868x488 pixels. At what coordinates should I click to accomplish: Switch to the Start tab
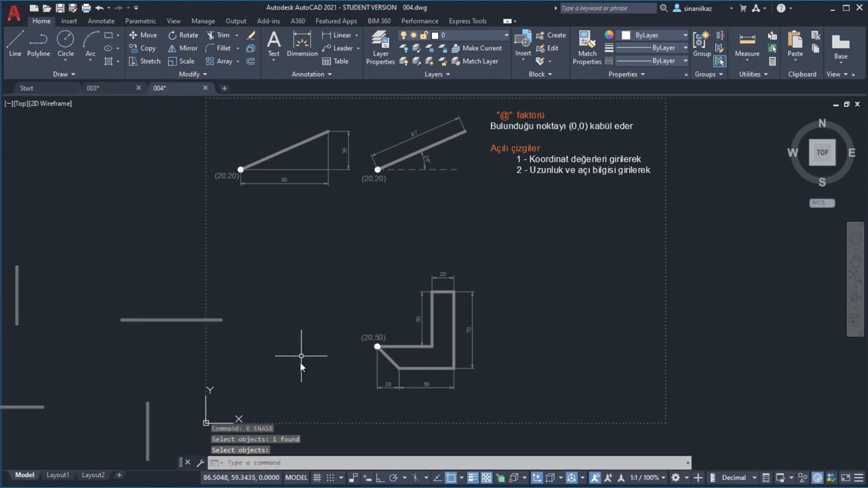26,88
